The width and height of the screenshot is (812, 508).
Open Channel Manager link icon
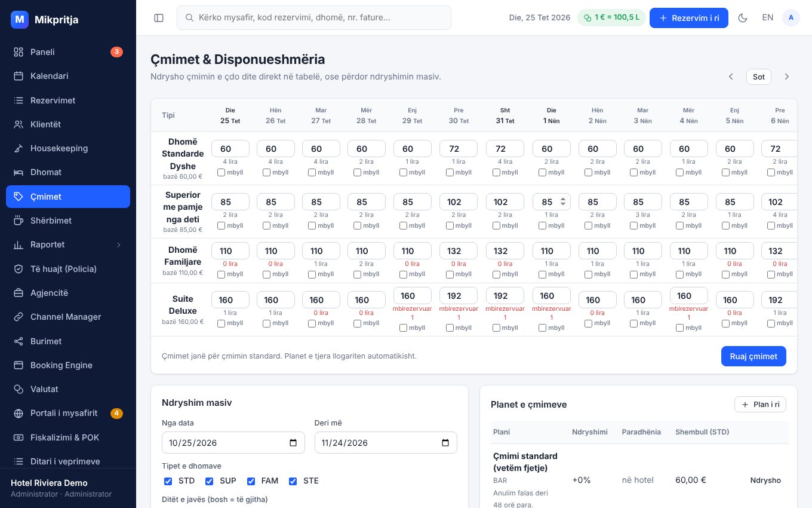click(x=19, y=317)
